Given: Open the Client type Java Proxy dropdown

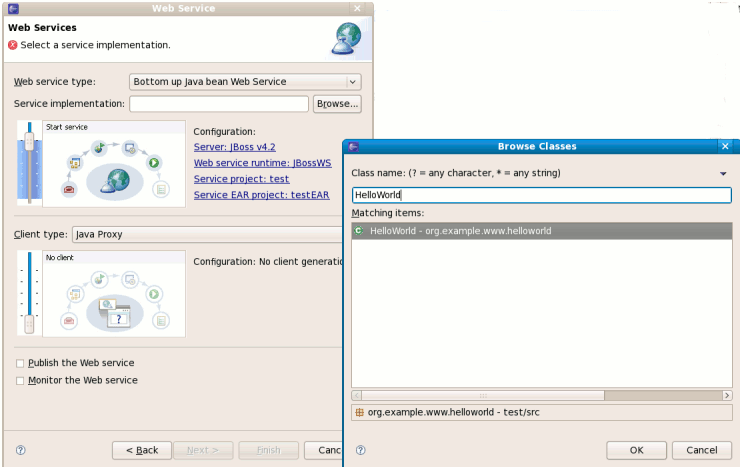Looking at the screenshot, I should (208, 234).
